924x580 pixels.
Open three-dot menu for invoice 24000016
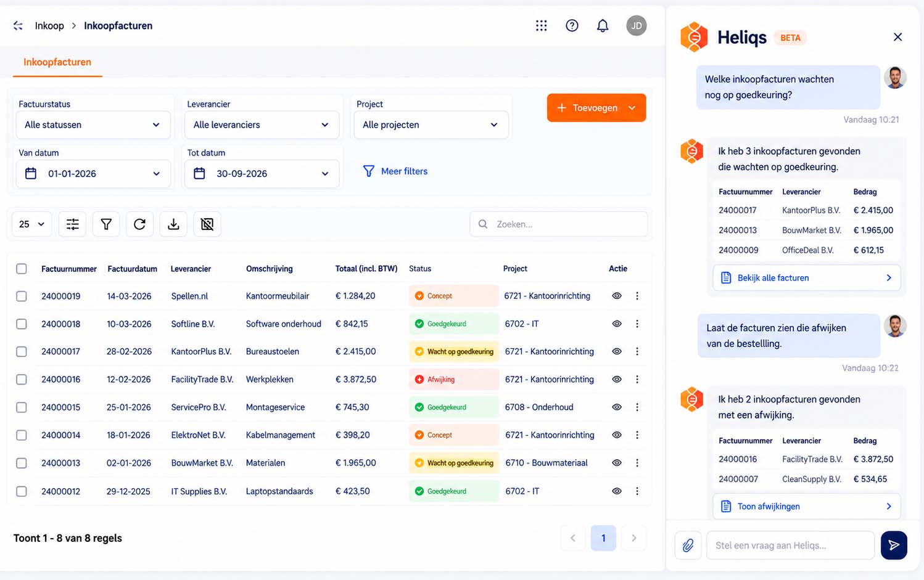[x=637, y=380]
